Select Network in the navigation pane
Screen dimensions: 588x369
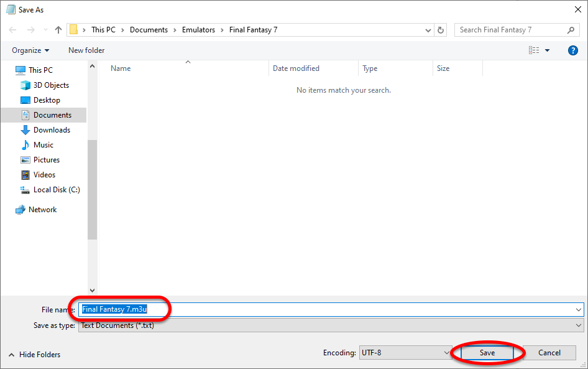[x=42, y=210]
